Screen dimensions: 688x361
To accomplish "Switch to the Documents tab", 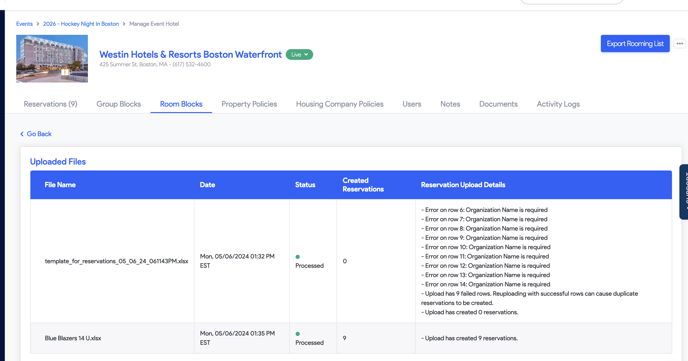I will pyautogui.click(x=498, y=104).
